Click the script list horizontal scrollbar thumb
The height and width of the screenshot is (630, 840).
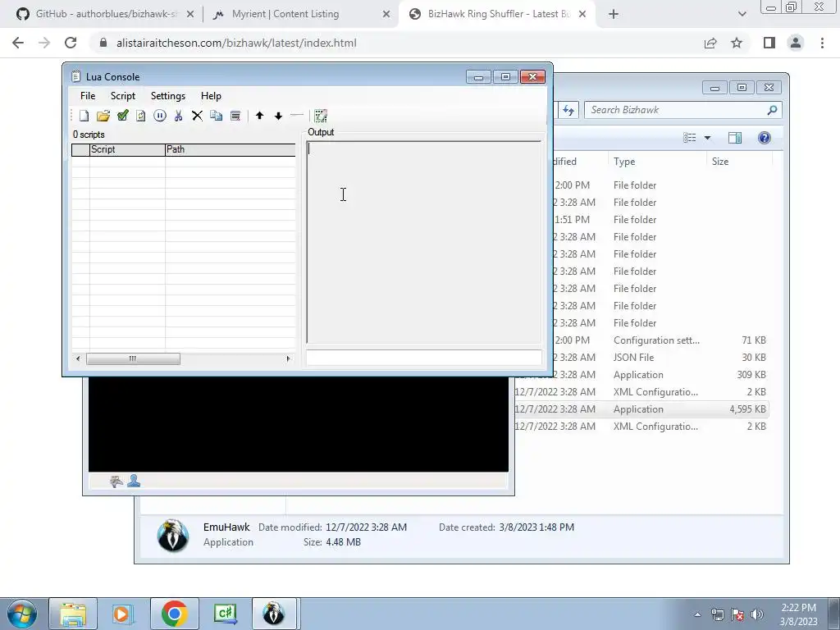click(134, 358)
